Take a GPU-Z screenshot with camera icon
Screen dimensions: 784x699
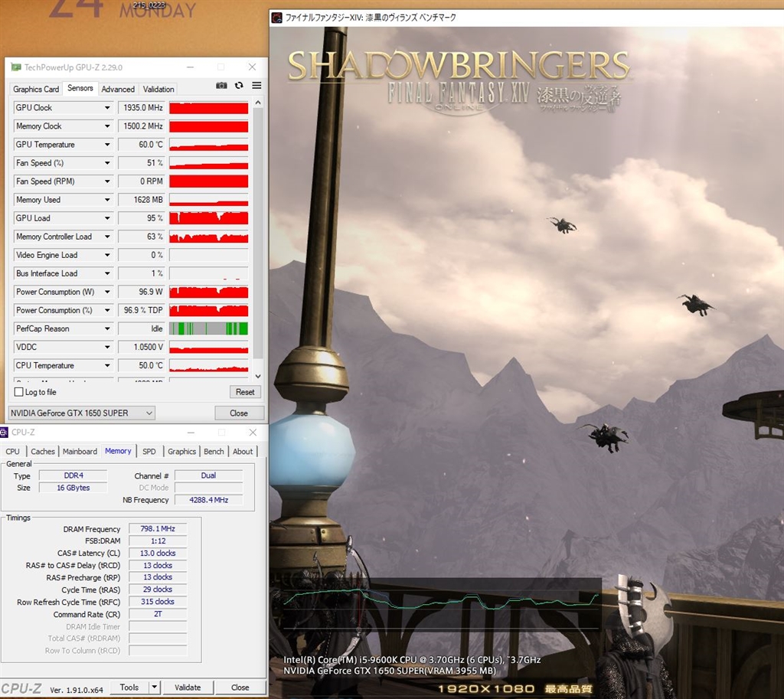[x=221, y=86]
